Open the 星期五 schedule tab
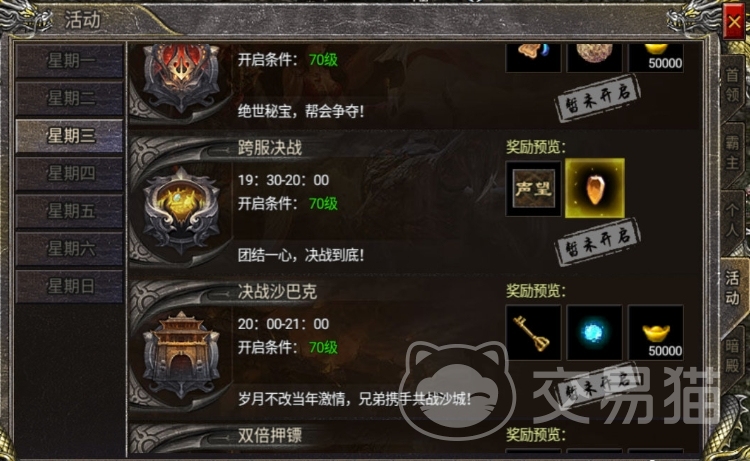Image resolution: width=750 pixels, height=461 pixels. coord(70,211)
